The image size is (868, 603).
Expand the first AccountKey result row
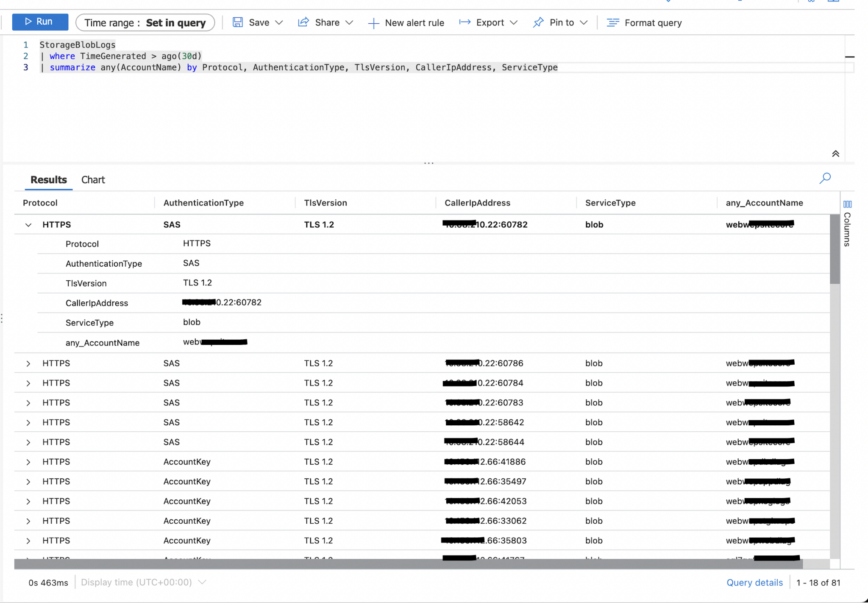point(28,462)
